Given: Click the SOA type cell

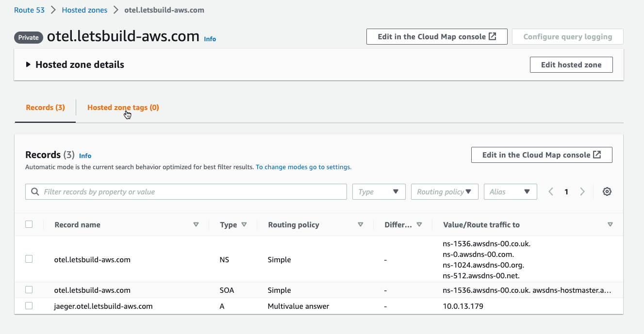Looking at the screenshot, I should [227, 290].
